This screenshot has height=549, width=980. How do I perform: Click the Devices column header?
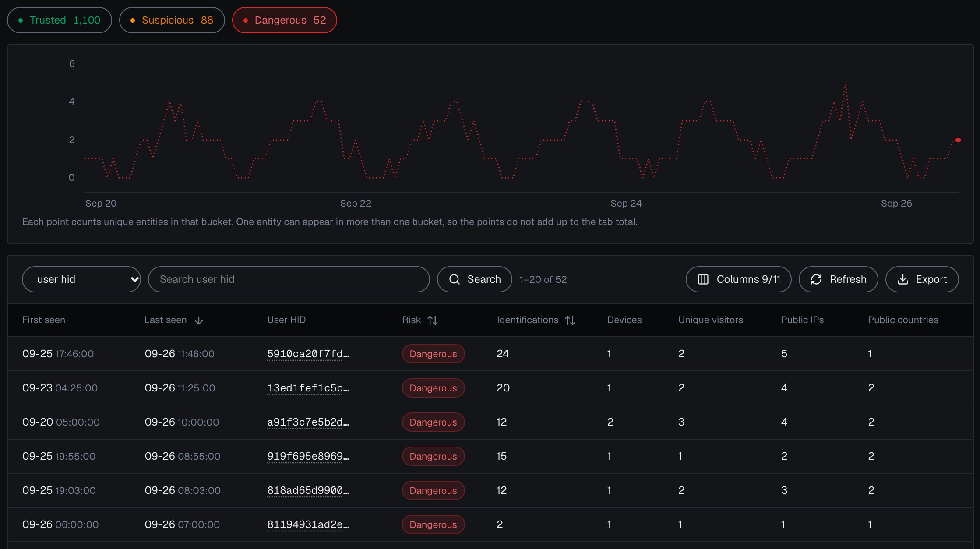624,320
